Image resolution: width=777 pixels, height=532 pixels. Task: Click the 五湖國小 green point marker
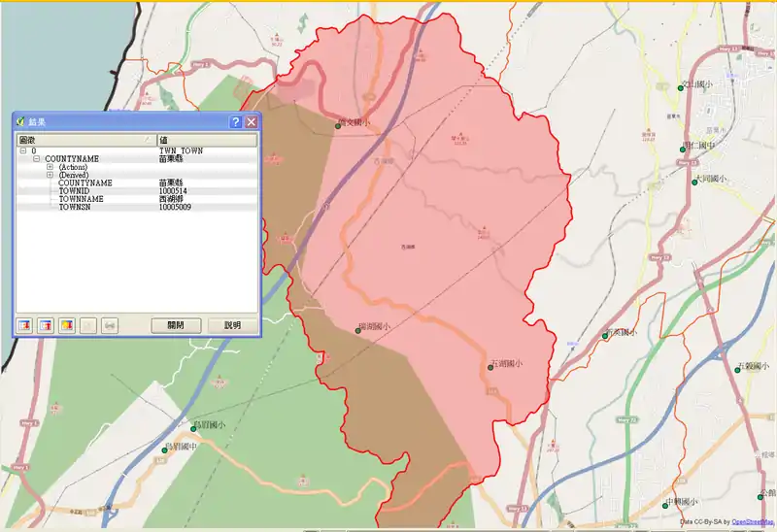[490, 367]
